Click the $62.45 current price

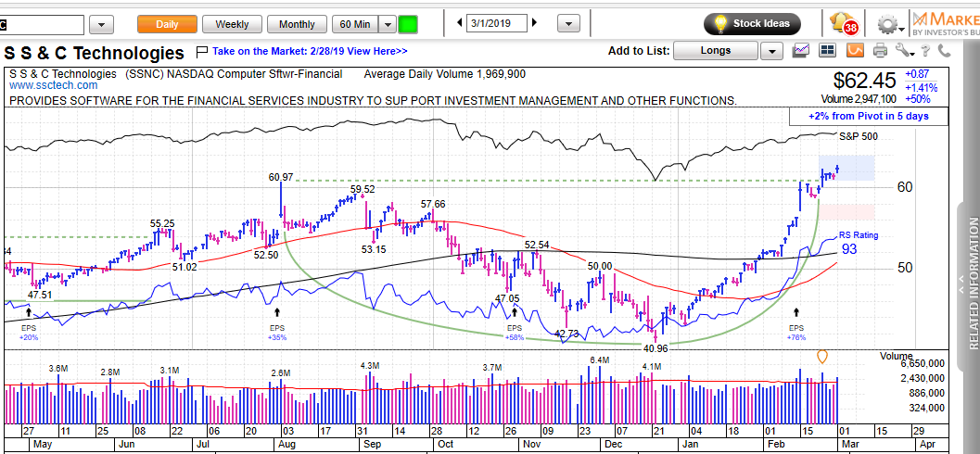pos(864,80)
